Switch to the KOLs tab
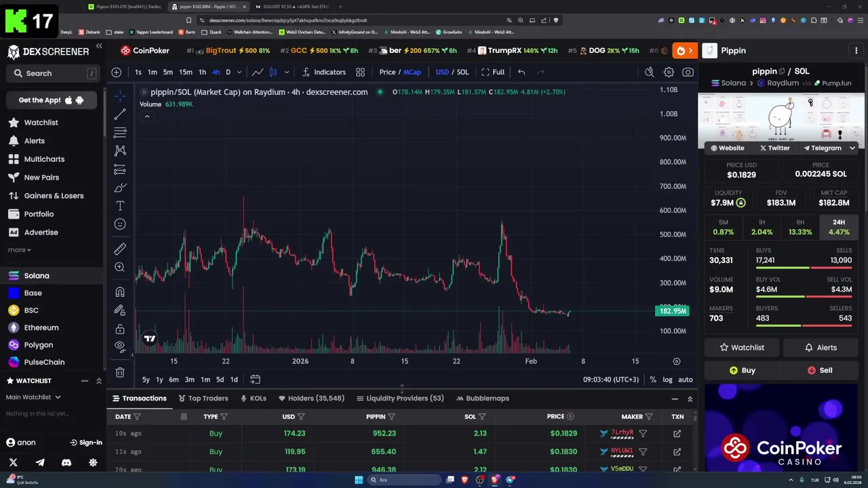868x488 pixels. (252, 399)
